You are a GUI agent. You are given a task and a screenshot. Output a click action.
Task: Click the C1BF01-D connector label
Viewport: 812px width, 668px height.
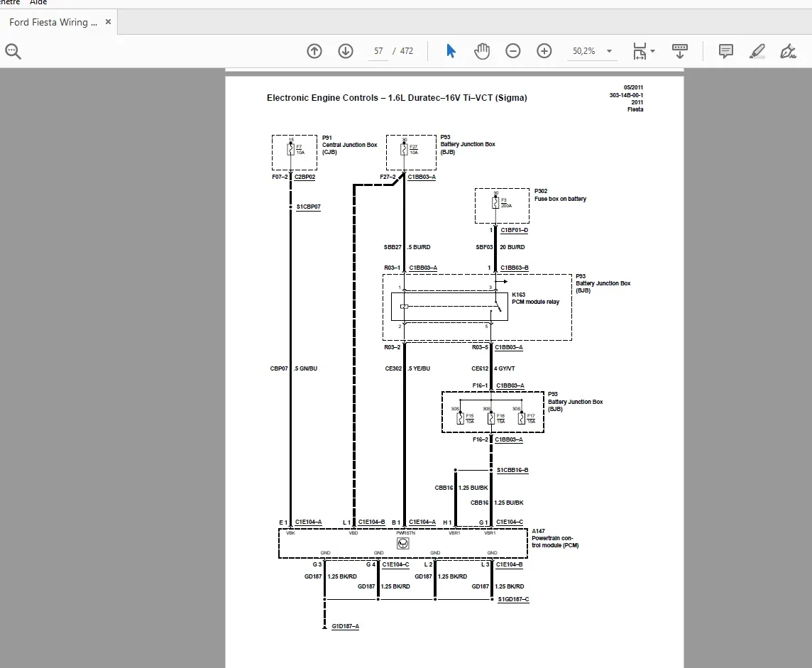tap(514, 230)
